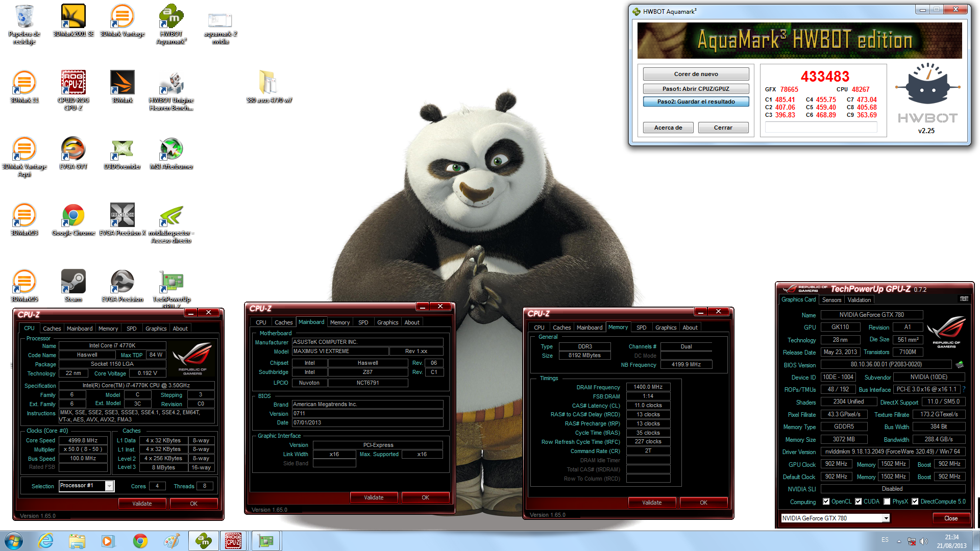Expand the NVIDIA GeForce GTX 780 card dropdown
This screenshot has width=980, height=551.
886,518
